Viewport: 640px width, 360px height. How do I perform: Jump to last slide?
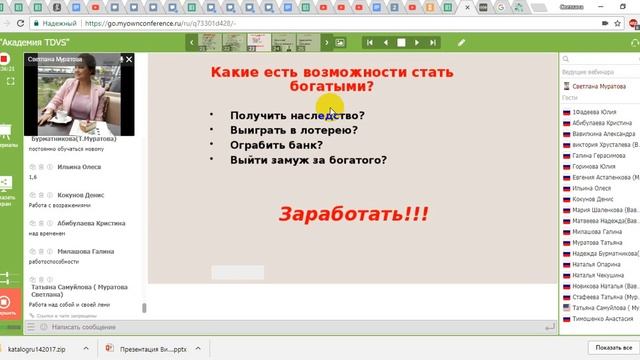click(433, 42)
